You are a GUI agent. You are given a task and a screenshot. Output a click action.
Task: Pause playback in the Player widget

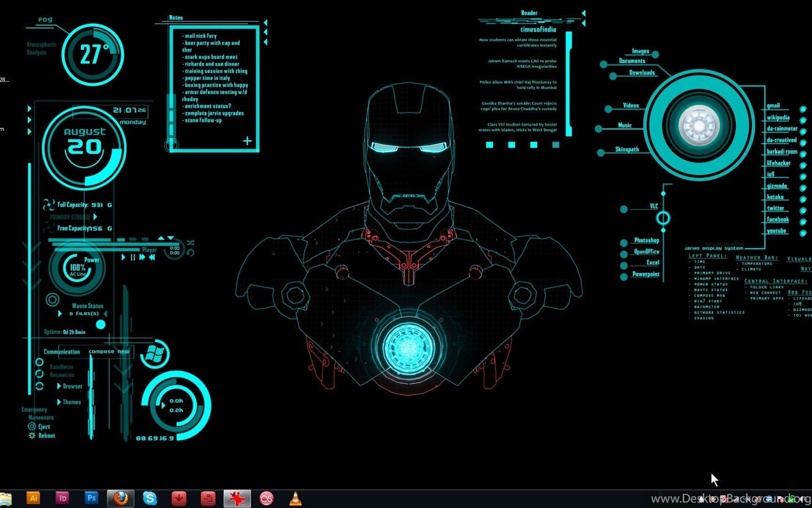point(133,257)
